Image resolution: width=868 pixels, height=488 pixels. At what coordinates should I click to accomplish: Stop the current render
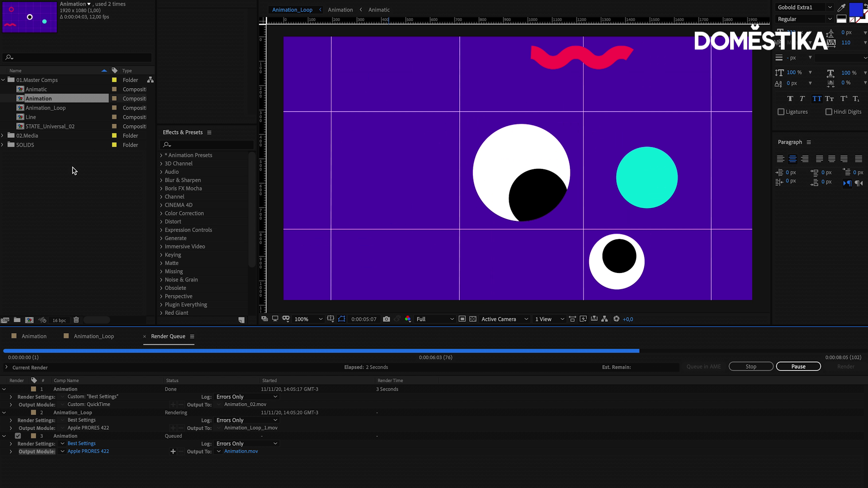[751, 366]
